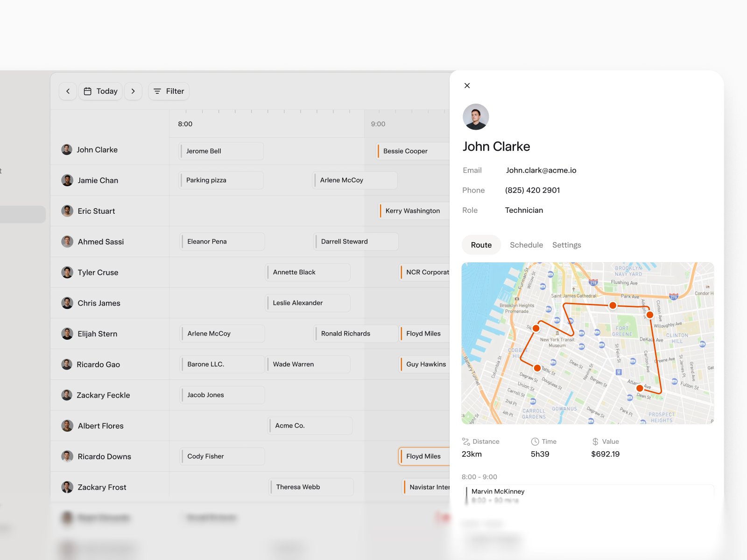
Task: Click Jamie Chan's avatar
Action: tap(67, 180)
